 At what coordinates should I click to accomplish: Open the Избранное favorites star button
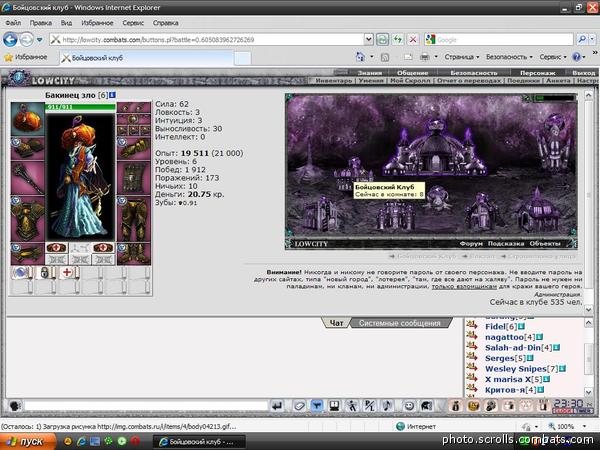tap(26, 57)
